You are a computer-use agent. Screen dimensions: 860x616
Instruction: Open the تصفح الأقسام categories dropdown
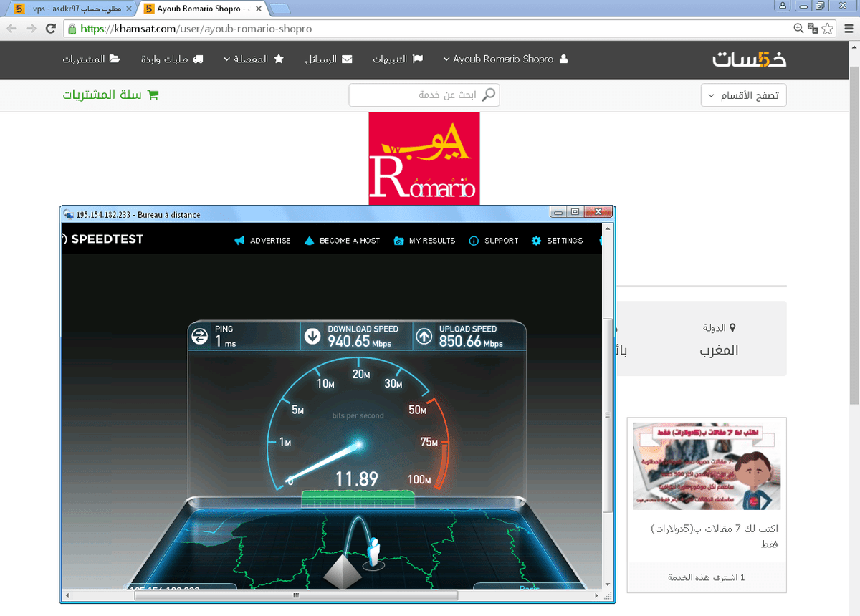click(x=744, y=95)
